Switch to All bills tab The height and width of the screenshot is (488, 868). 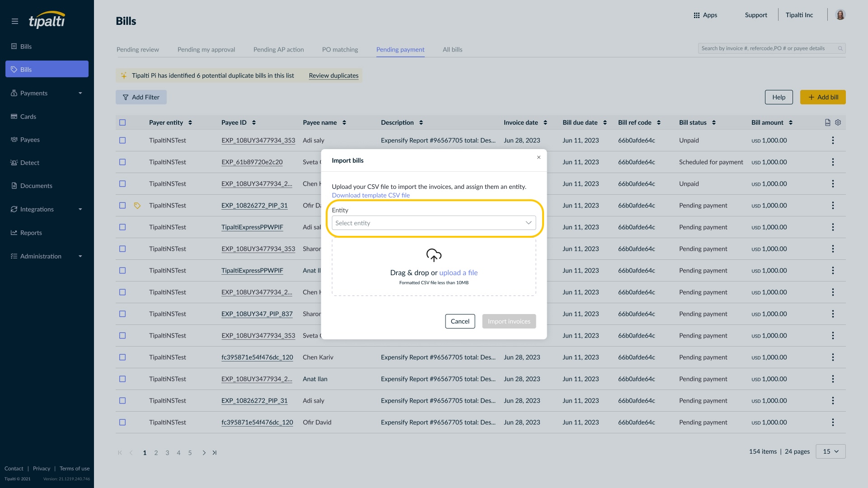[452, 50]
